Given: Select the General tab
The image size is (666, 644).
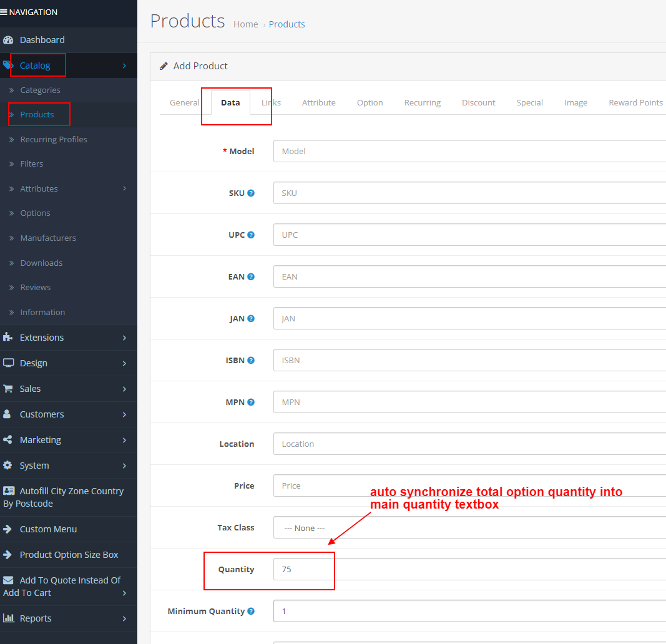Looking at the screenshot, I should click(185, 102).
